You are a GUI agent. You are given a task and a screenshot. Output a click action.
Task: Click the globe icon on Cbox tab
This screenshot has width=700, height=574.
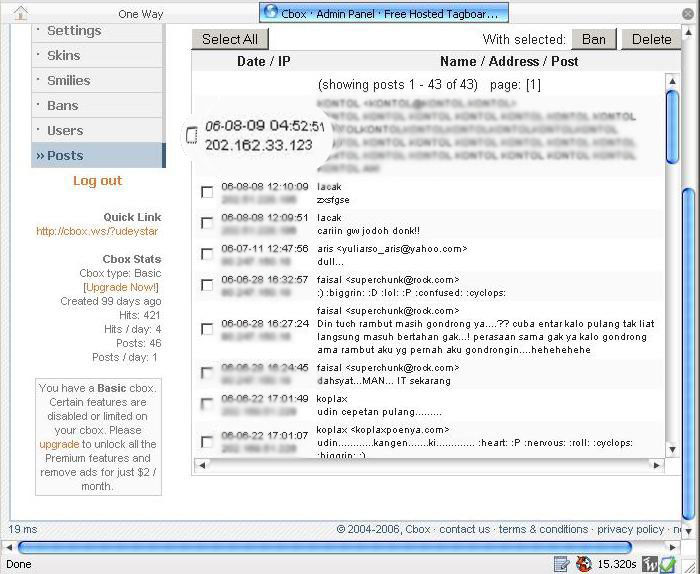coord(271,12)
